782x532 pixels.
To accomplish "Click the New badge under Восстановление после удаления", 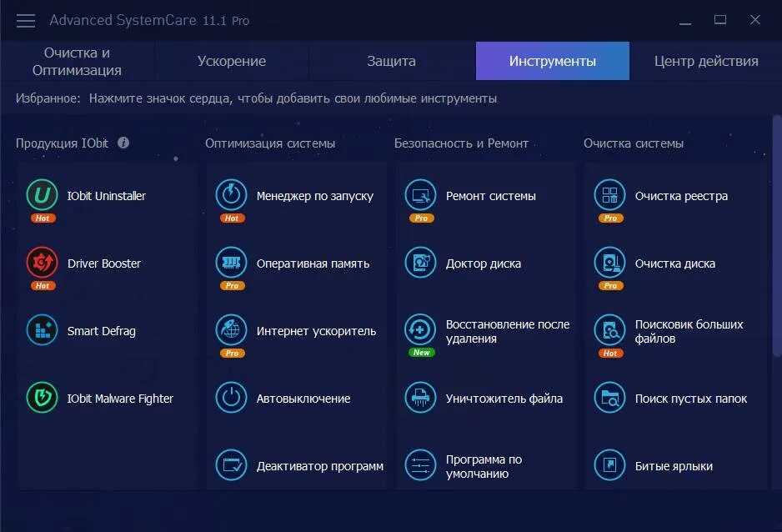I will [421, 352].
